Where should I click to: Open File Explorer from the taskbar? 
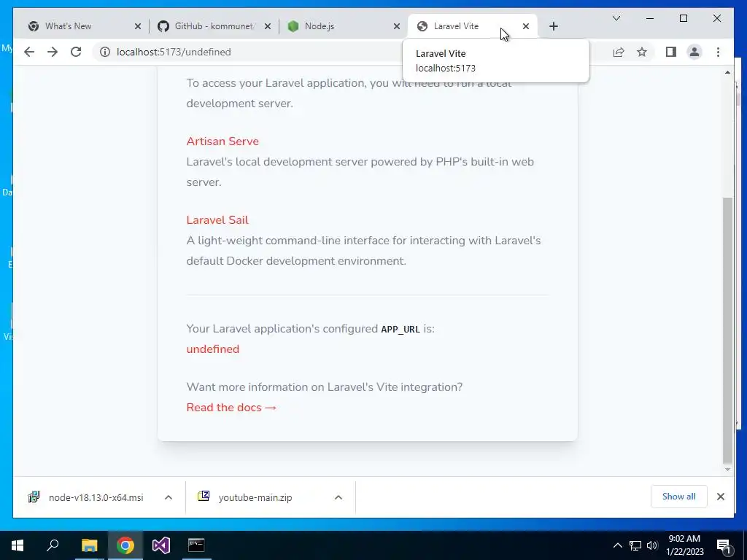pos(89,545)
